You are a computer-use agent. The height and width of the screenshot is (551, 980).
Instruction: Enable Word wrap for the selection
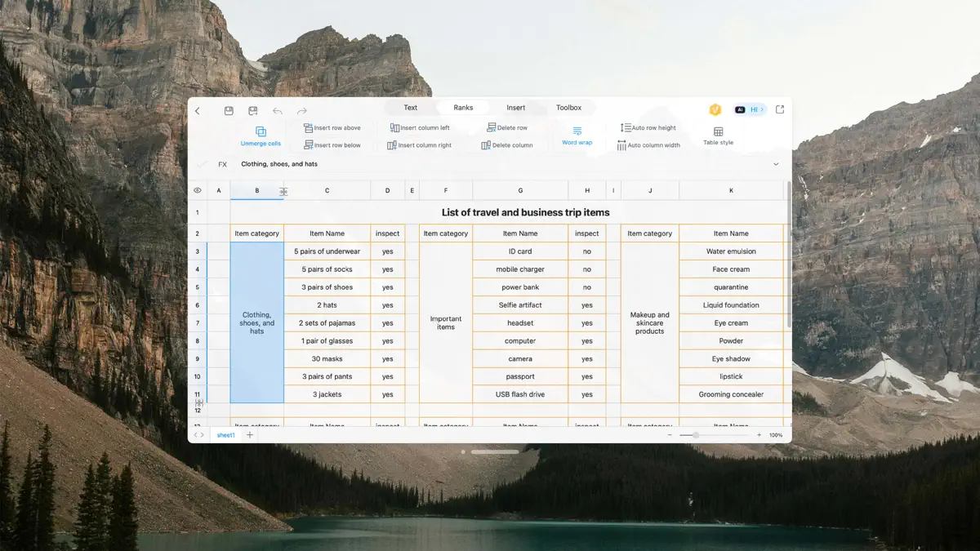point(577,135)
